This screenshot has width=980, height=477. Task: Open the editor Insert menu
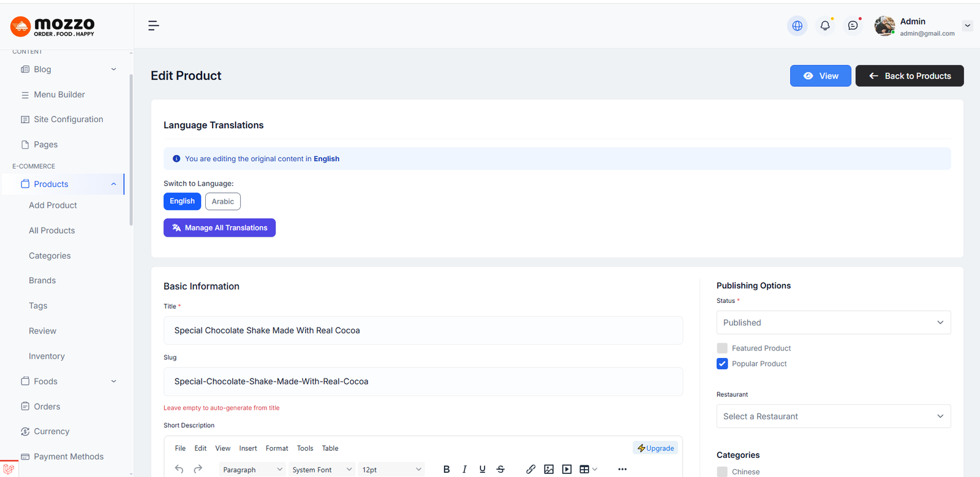(x=248, y=448)
